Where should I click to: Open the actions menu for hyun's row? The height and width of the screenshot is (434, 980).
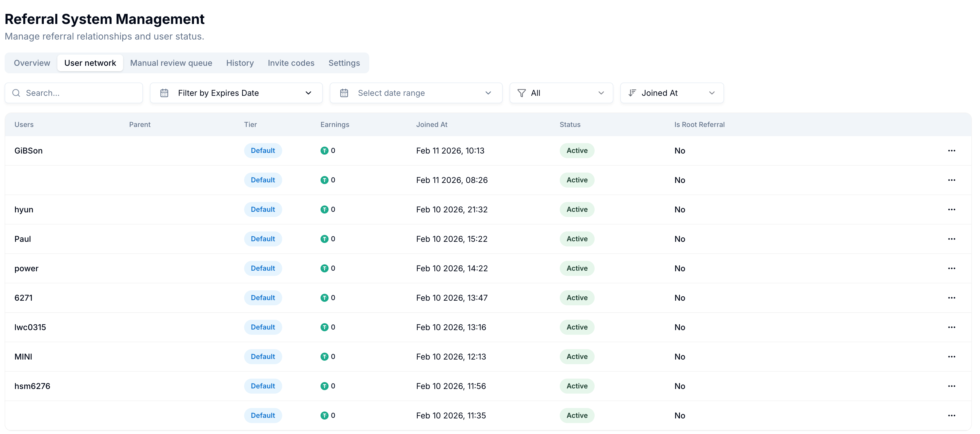[952, 209]
